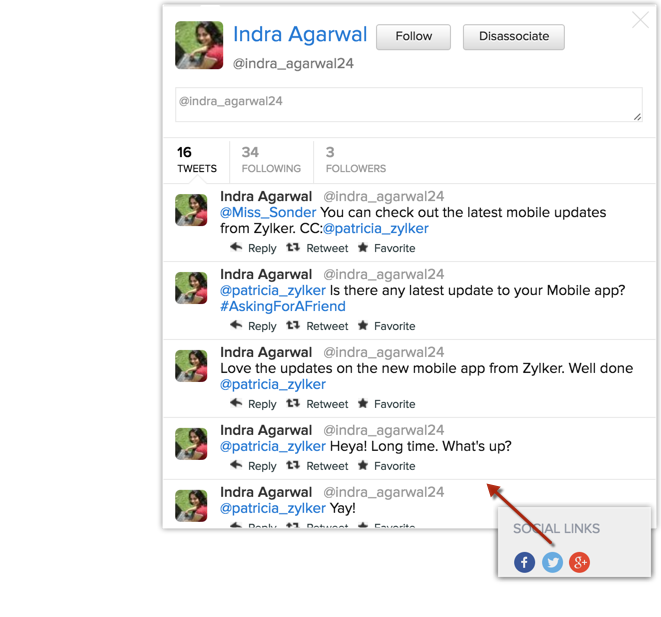Open the 34 Following tab

(270, 160)
